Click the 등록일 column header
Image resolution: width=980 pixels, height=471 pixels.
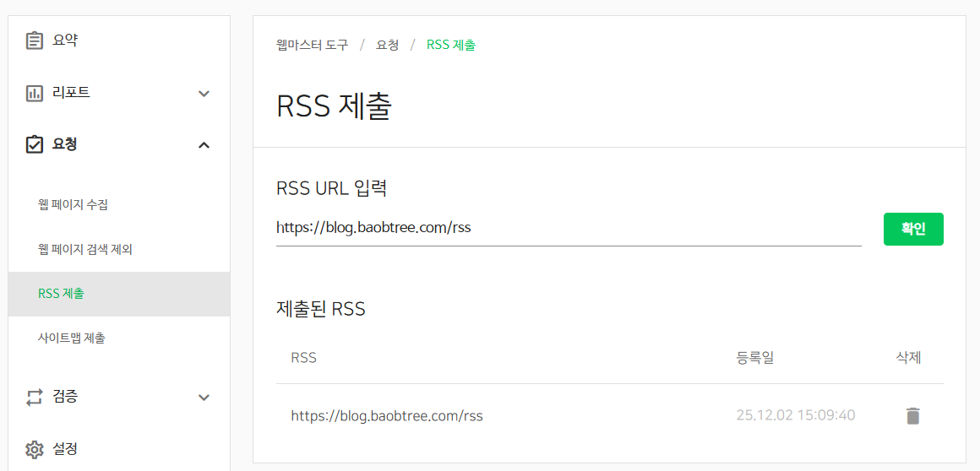(x=755, y=358)
